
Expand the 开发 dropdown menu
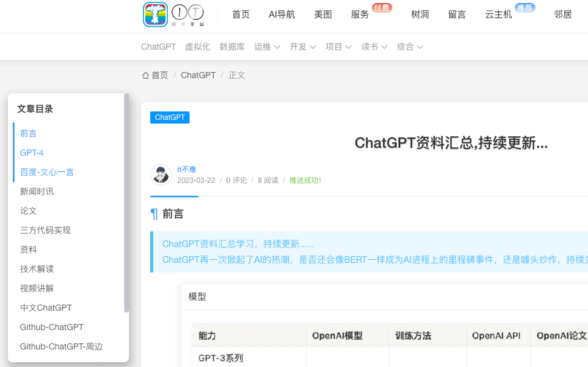click(x=303, y=47)
